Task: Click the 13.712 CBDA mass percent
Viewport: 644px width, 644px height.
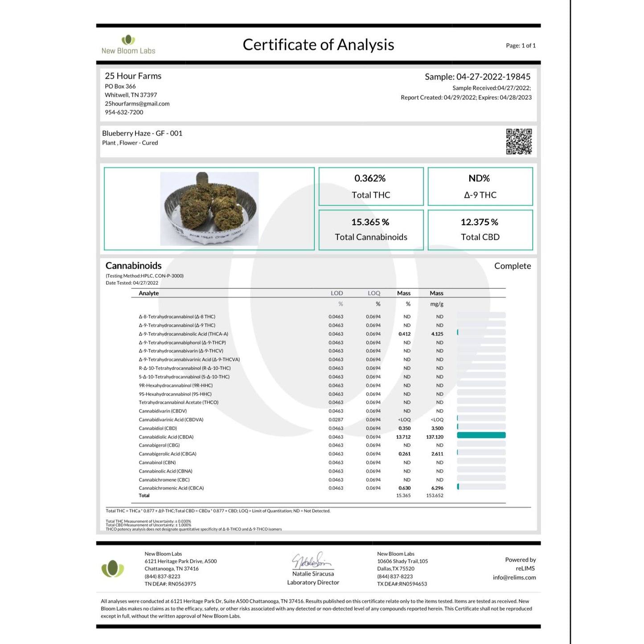Action: (x=403, y=437)
